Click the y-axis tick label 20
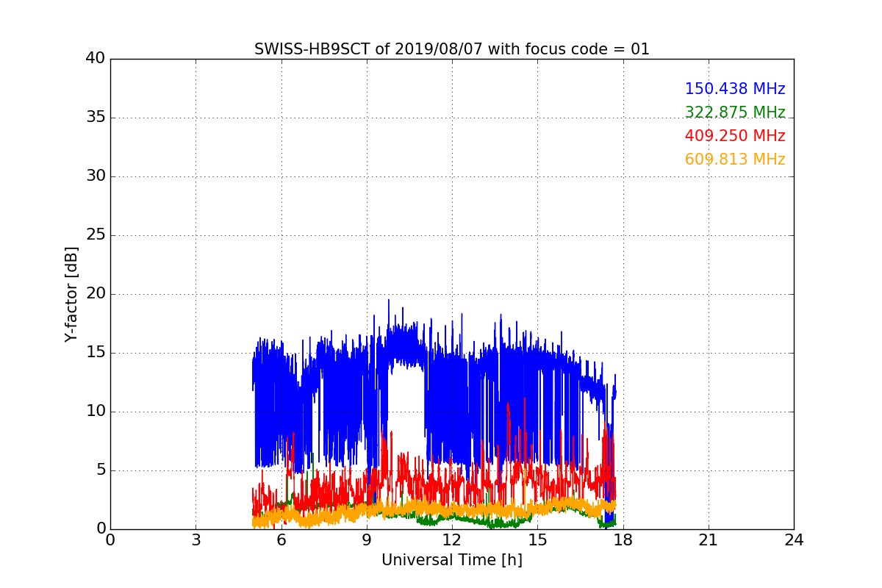 tap(96, 294)
